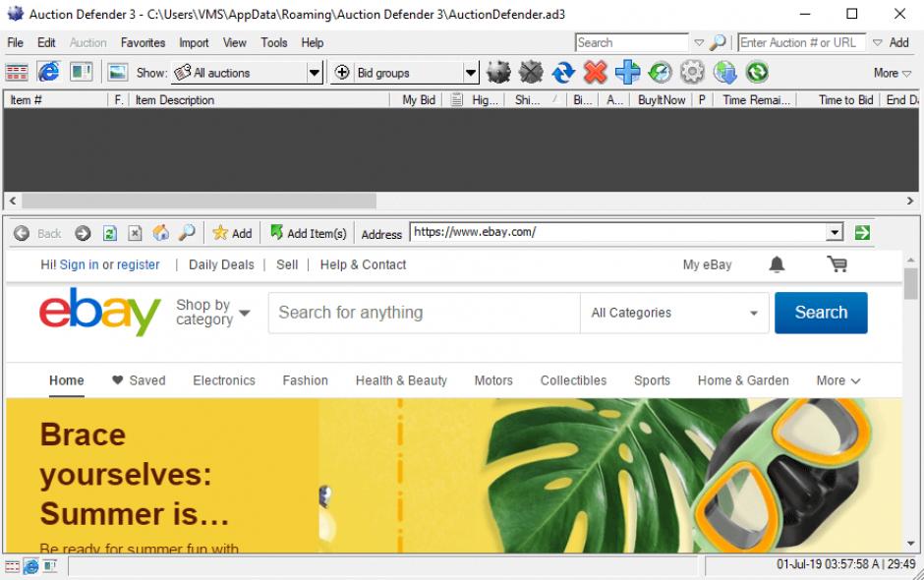Open the Daily Deals link
Screen dimensions: 924x580
[x=221, y=264]
